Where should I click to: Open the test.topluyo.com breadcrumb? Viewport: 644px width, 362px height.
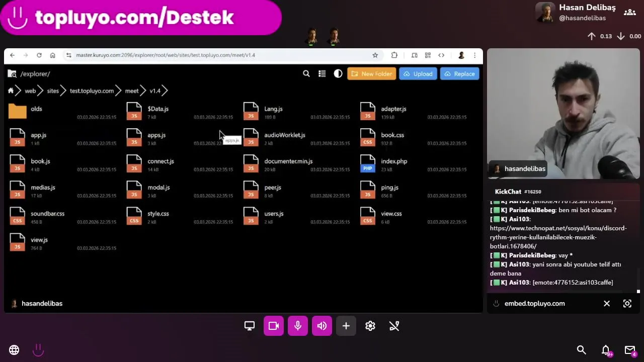pos(92,91)
